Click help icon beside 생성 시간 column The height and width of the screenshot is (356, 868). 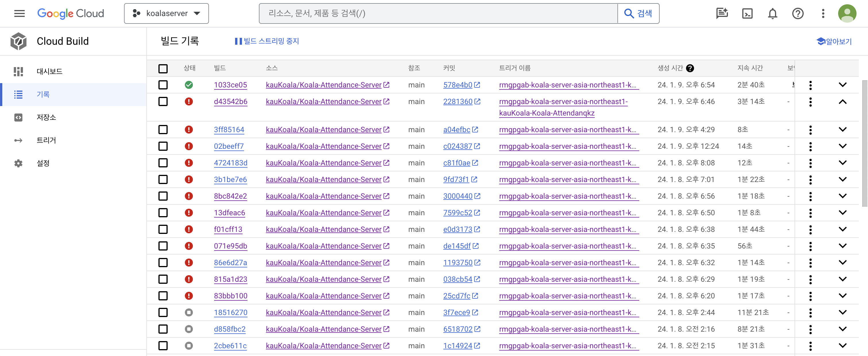[x=690, y=68]
